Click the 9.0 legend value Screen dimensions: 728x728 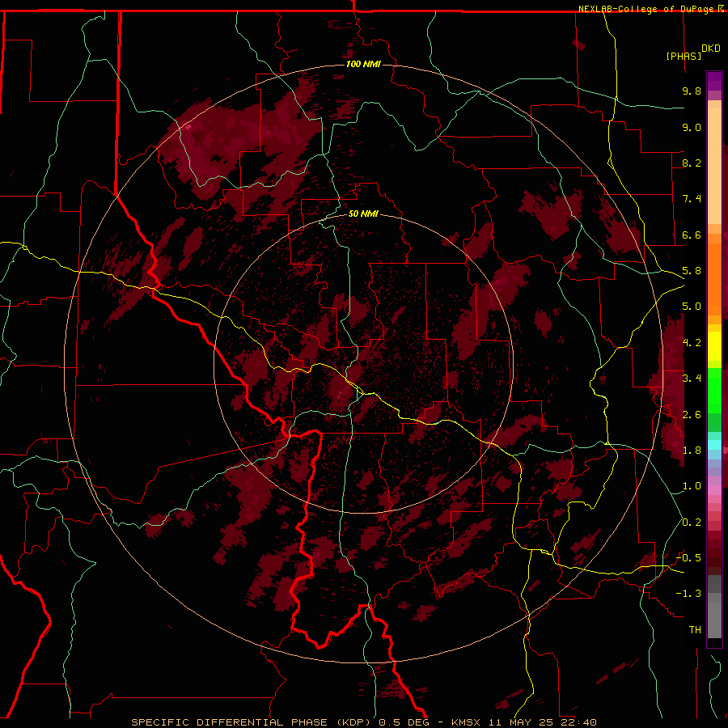[x=692, y=127]
